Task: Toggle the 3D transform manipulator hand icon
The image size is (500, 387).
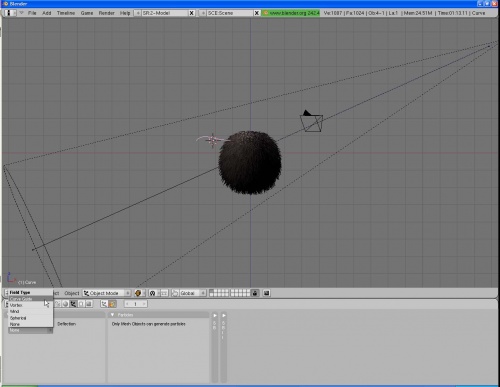Action: [175, 293]
